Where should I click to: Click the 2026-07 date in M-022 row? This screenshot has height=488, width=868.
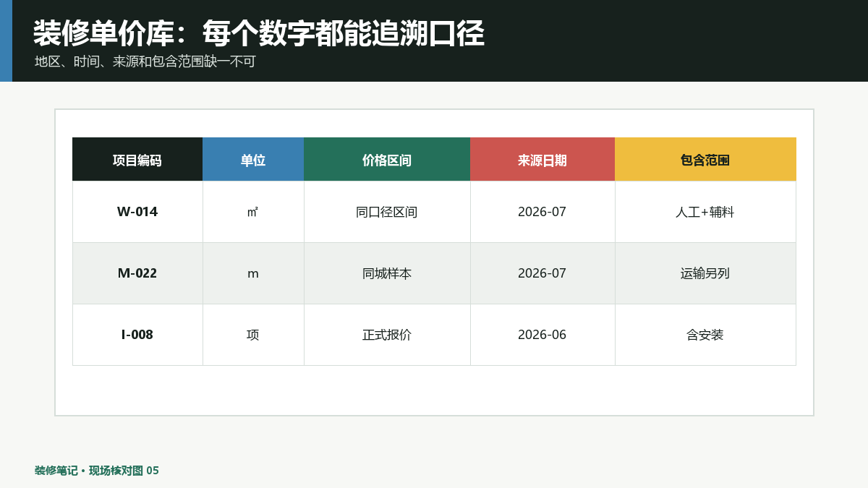542,273
